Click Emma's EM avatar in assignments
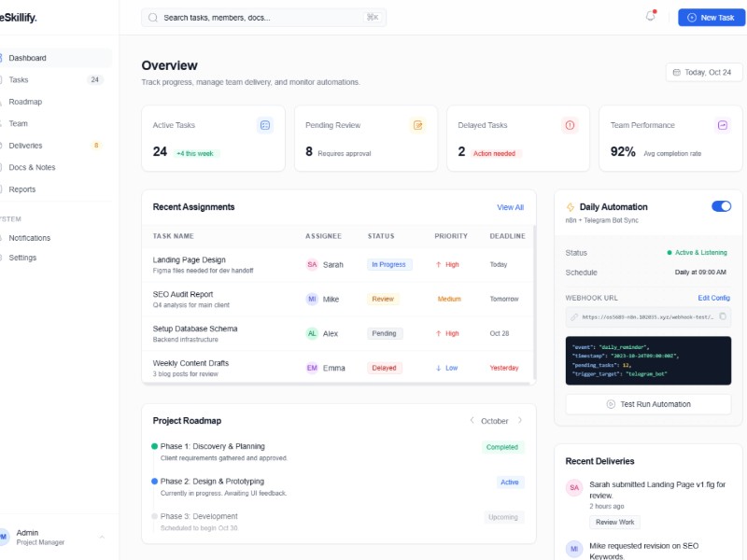747x560 pixels. click(312, 368)
